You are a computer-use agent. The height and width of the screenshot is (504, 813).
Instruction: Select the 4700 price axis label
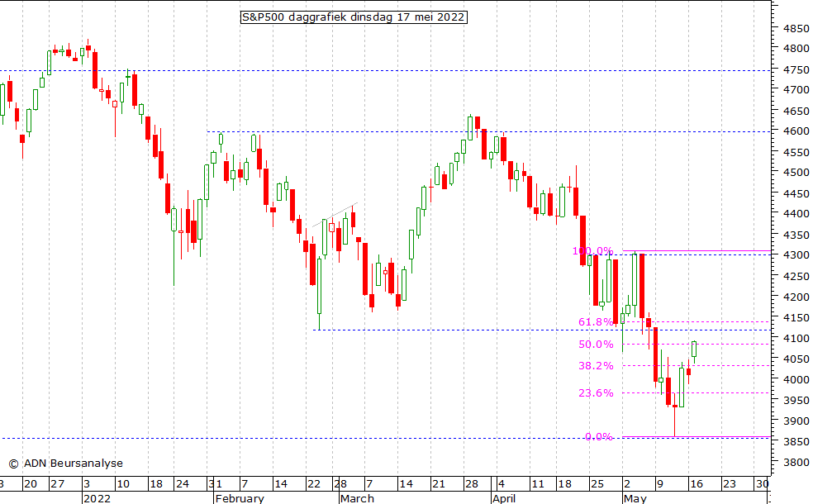[x=796, y=90]
